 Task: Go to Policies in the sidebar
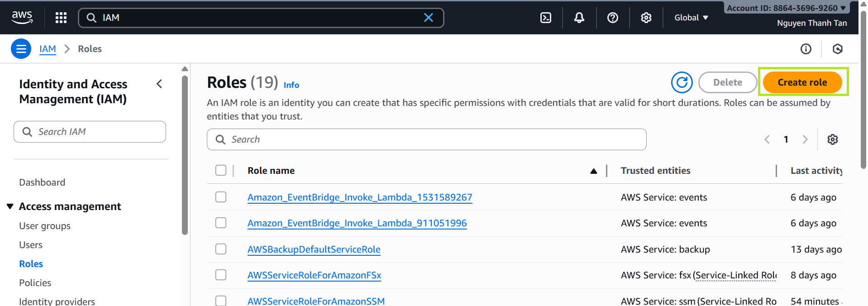35,283
